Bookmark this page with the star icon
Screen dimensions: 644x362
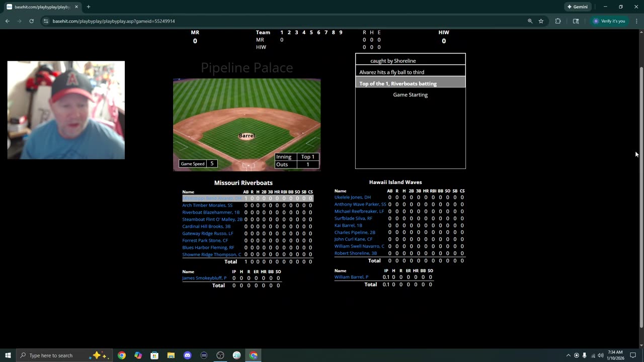click(x=541, y=21)
